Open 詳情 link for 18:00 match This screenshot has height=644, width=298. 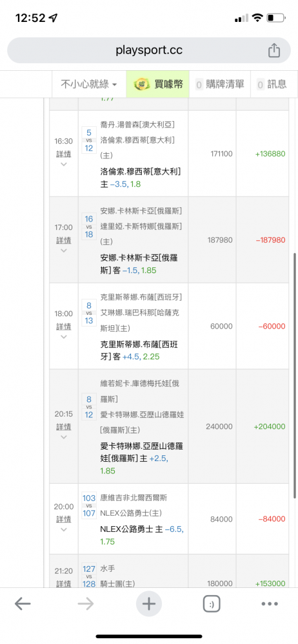[63, 327]
